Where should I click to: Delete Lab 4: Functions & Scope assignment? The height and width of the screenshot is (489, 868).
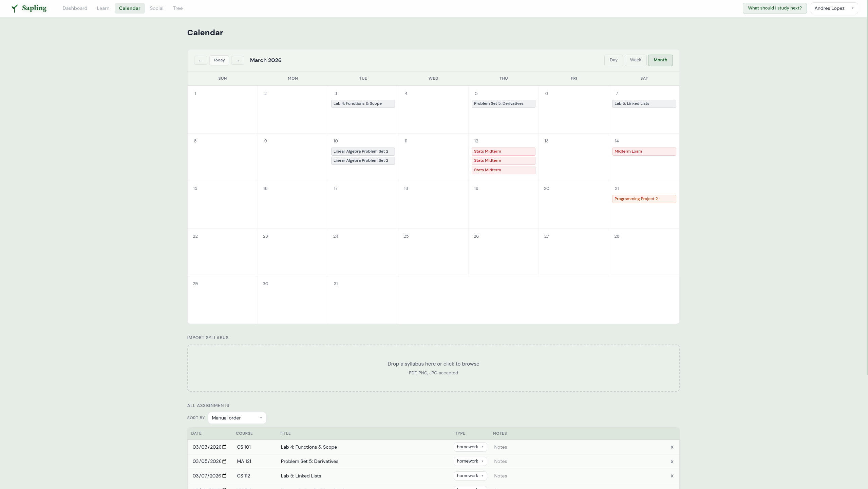pyautogui.click(x=672, y=447)
